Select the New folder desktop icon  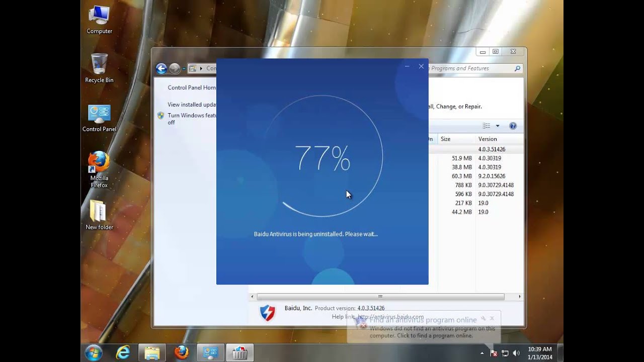pyautogui.click(x=99, y=215)
